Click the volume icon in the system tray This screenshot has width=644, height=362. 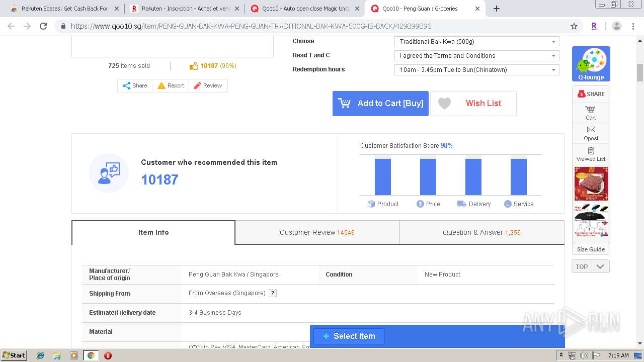(x=584, y=355)
